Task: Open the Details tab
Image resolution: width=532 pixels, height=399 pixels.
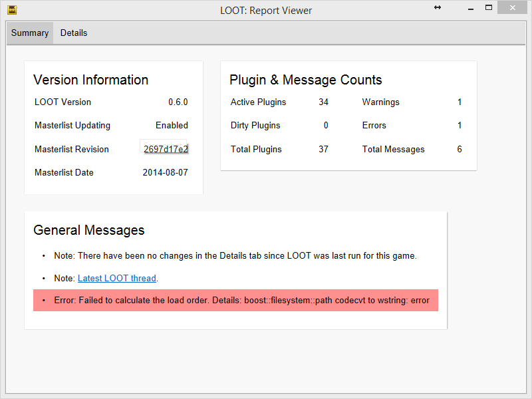Action: click(x=74, y=33)
